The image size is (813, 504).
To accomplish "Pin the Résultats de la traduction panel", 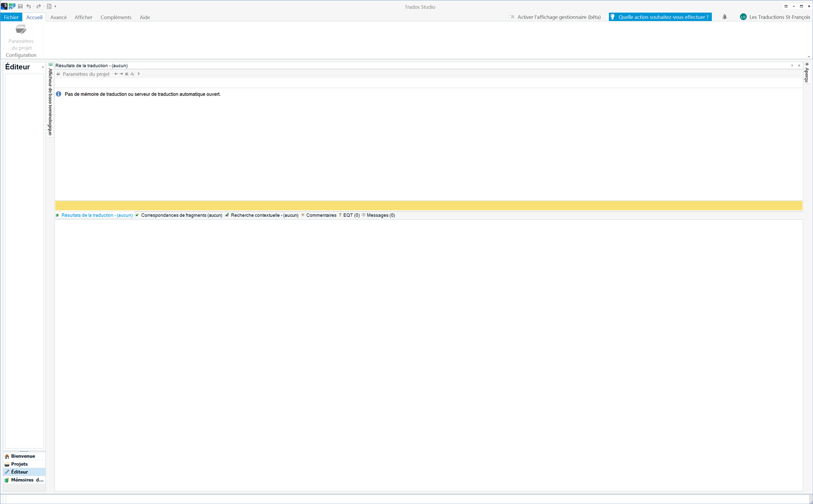I will coord(792,65).
